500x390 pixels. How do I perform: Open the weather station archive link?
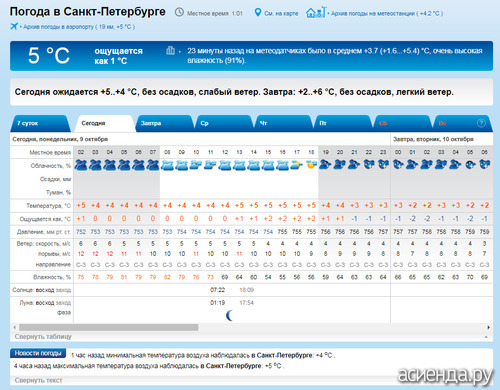pos(387,13)
